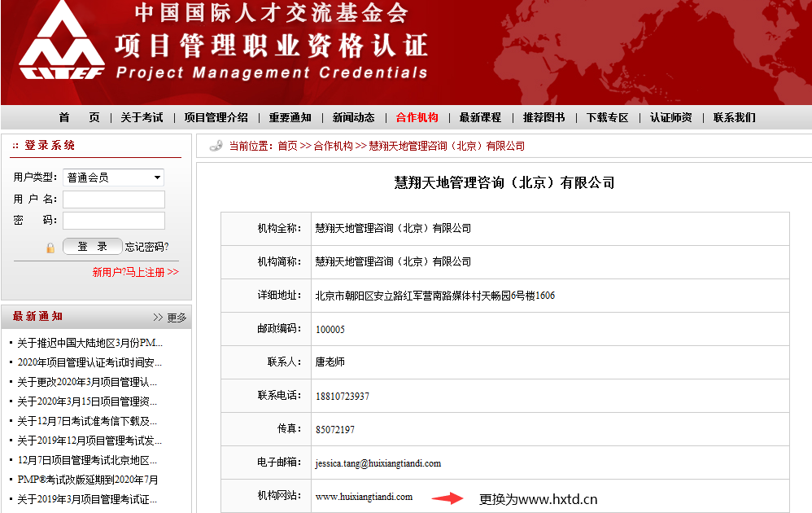The width and height of the screenshot is (812, 513).
Task: Click the 忘记密码? link
Action: coord(147,247)
